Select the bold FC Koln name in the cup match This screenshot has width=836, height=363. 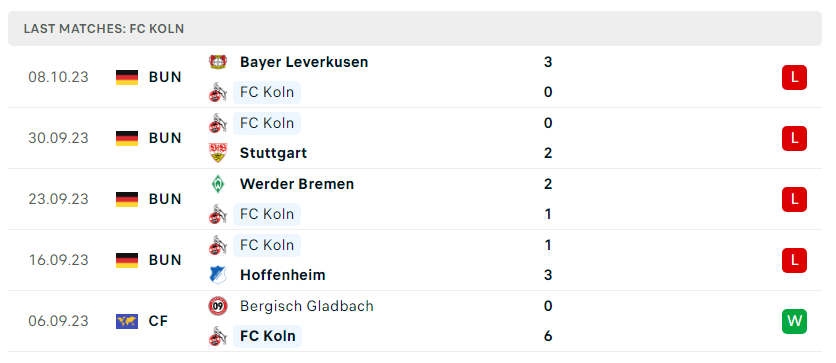pyautogui.click(x=268, y=336)
